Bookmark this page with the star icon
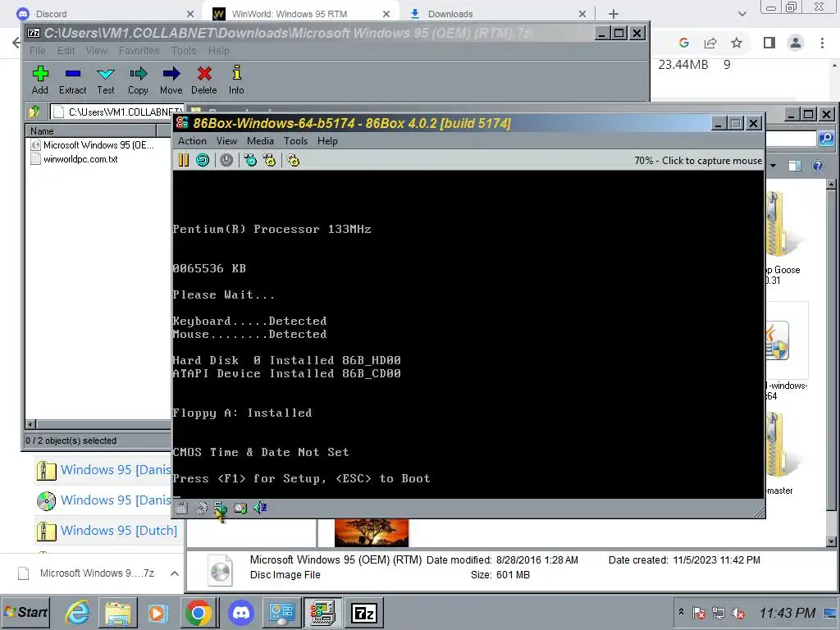The image size is (840, 630). 737,43
